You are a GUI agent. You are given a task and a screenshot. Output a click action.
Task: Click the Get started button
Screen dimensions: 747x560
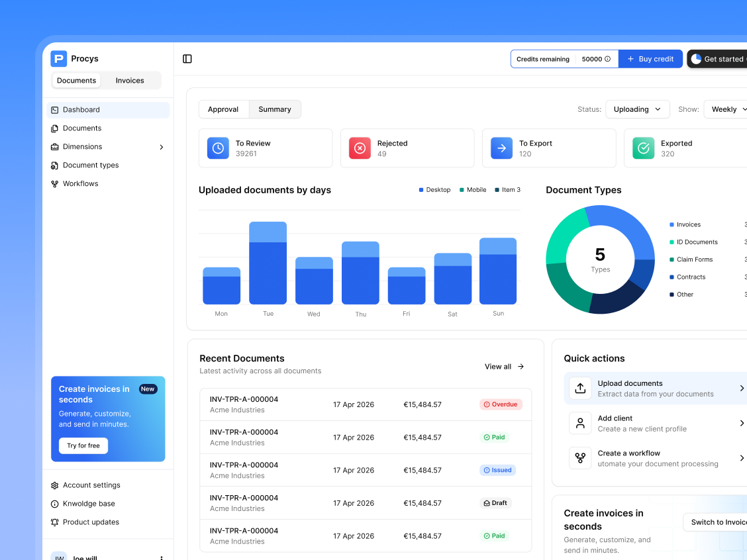coord(717,59)
